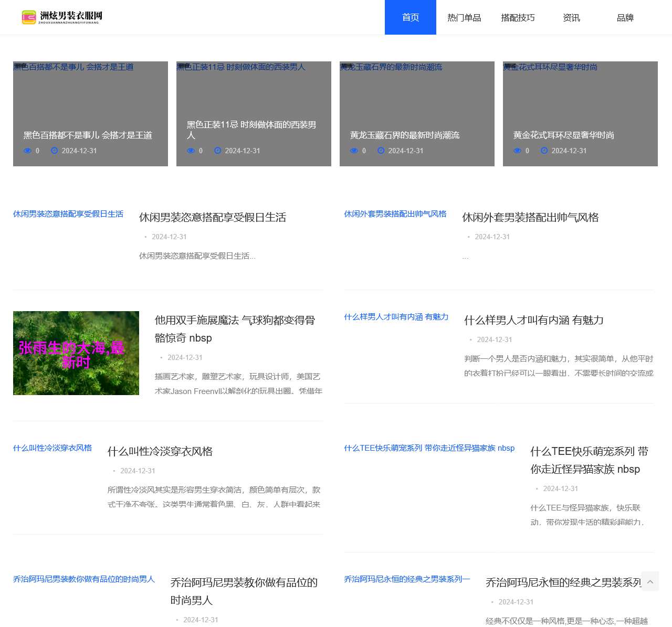
Task: Click the back-to-top chevron button
Action: [x=650, y=581]
